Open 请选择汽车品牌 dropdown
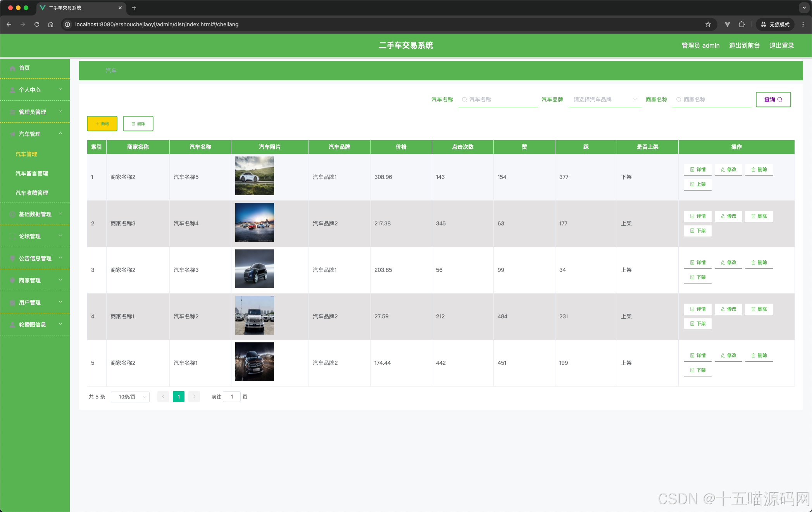812x512 pixels. pyautogui.click(x=605, y=100)
